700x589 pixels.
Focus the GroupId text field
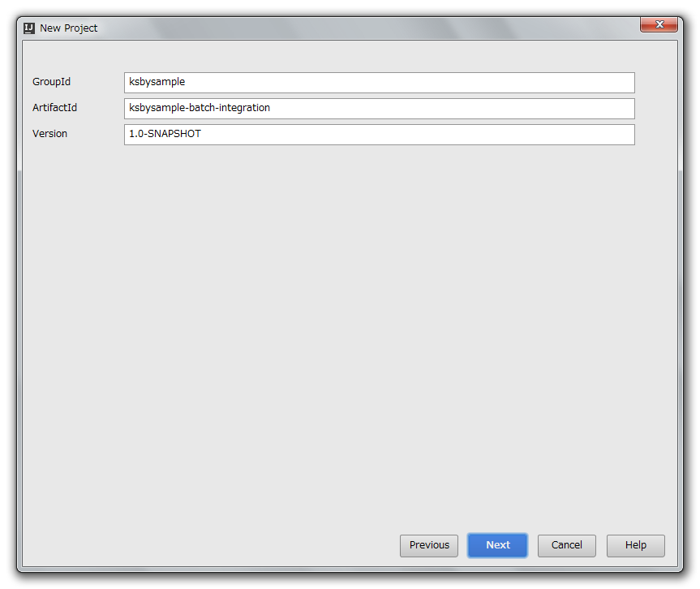(380, 83)
